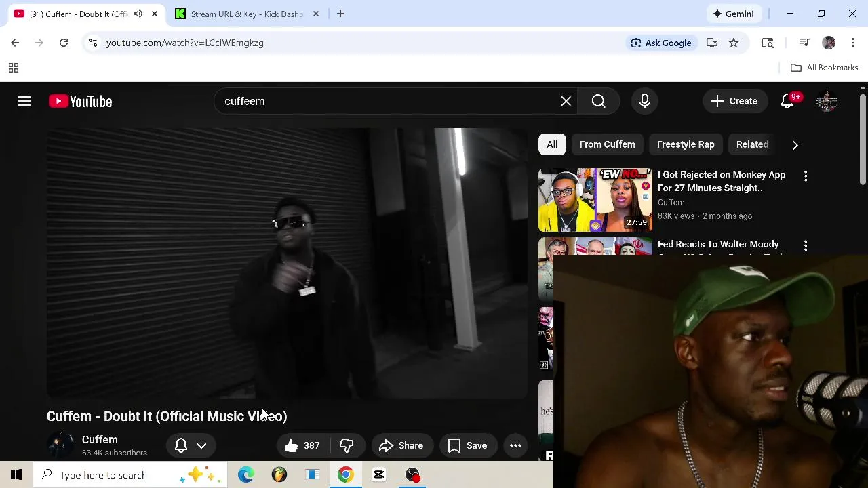Viewport: 868px width, 488px height.
Task: Expand the subscription options chevron
Action: 201,445
